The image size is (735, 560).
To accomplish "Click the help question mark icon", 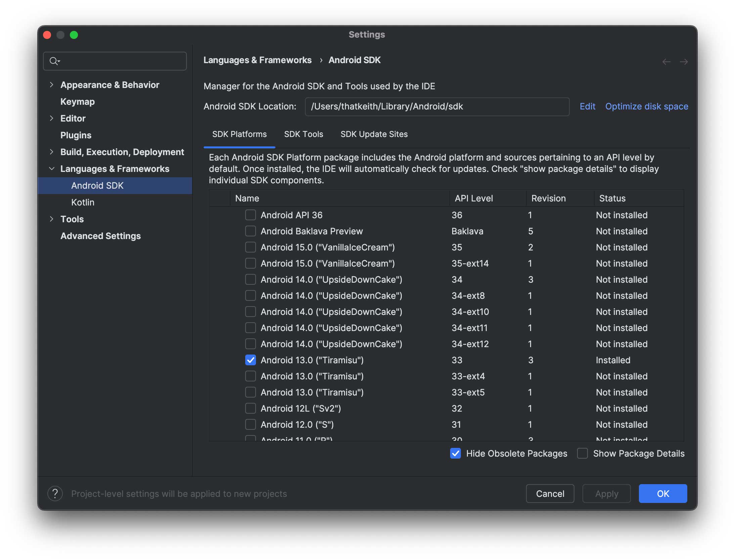I will click(55, 494).
